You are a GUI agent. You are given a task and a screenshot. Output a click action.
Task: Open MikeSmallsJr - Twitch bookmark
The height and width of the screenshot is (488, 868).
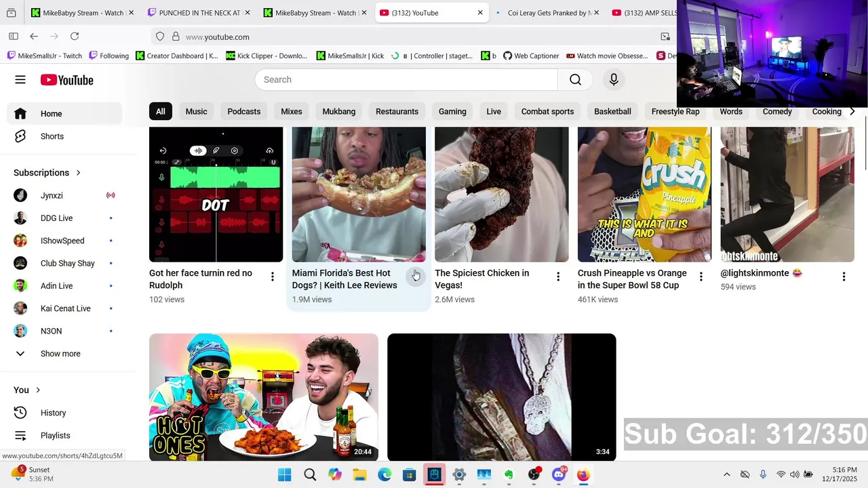point(45,56)
